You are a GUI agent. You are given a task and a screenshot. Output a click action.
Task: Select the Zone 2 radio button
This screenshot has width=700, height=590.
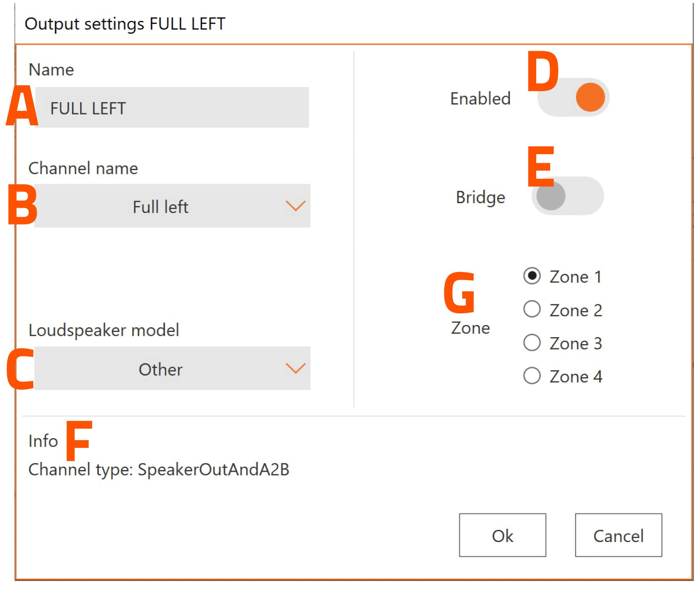click(532, 309)
